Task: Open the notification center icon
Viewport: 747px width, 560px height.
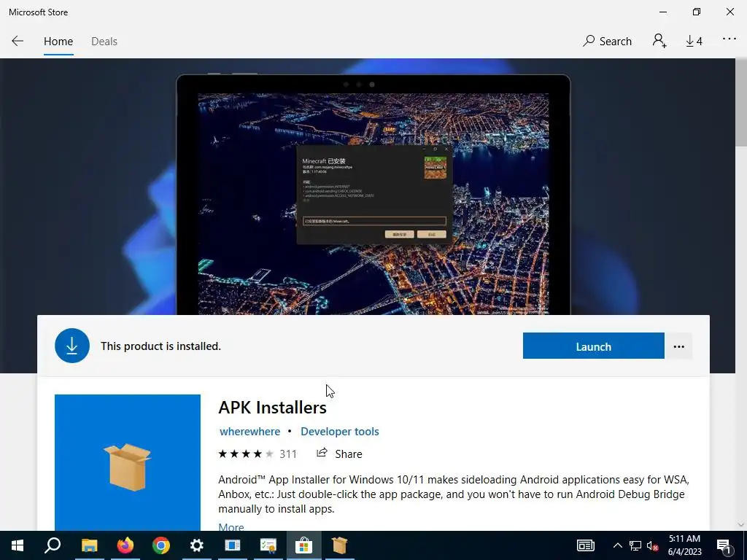Action: 724,545
